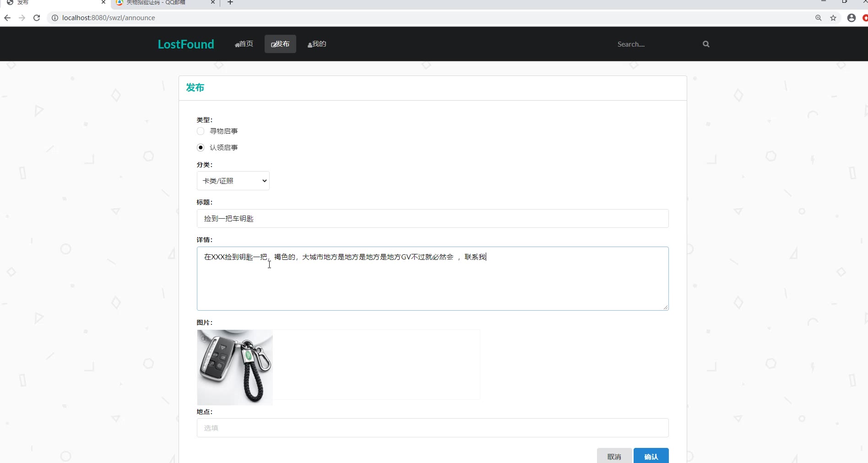Click the 取消 button
This screenshot has width=868, height=463.
pos(614,456)
